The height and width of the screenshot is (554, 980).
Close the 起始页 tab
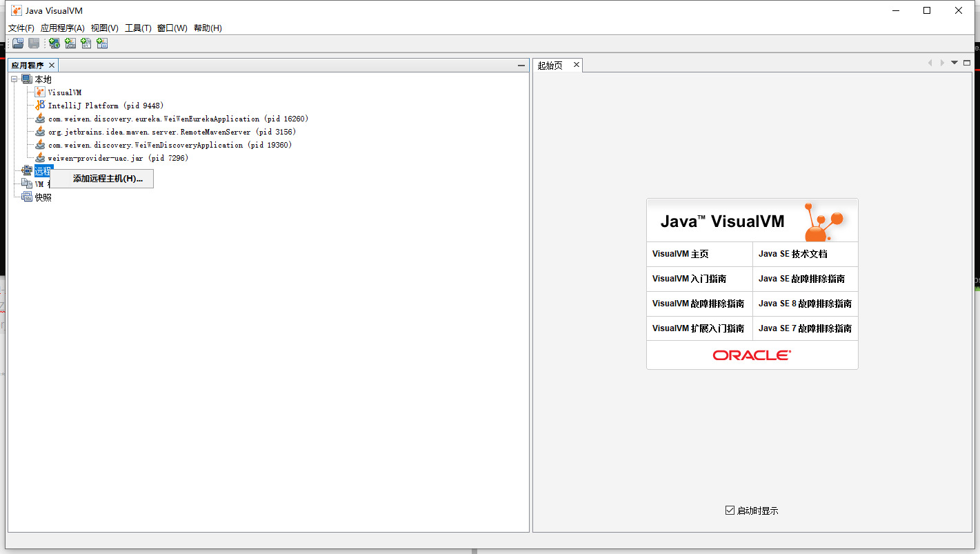click(x=577, y=65)
